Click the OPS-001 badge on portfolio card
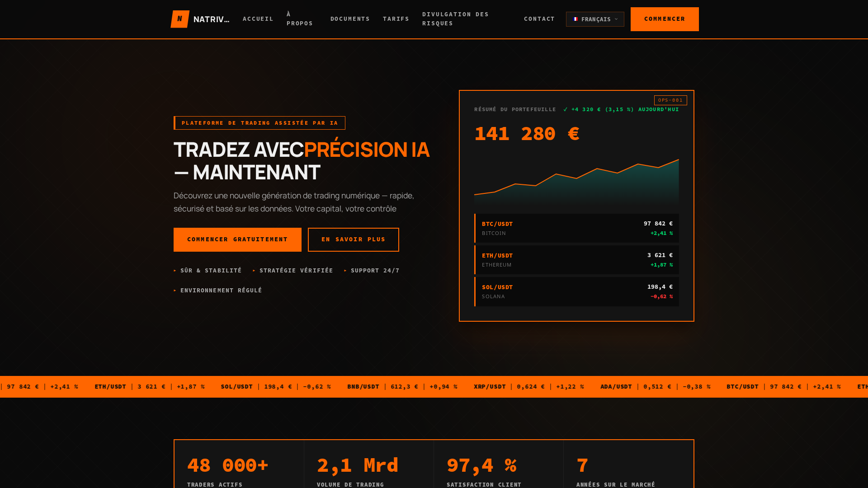The image size is (868, 488). click(x=670, y=100)
